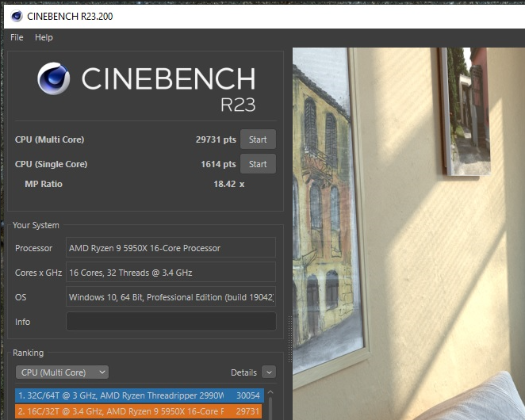
Task: Click the OS field showing Windows 10
Action: [x=171, y=297]
